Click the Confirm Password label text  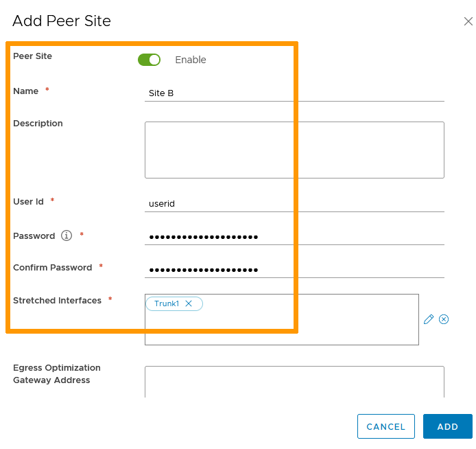pos(52,267)
